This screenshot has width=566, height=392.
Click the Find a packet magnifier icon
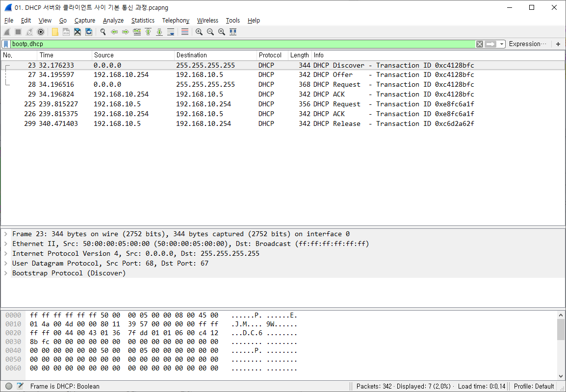point(103,32)
